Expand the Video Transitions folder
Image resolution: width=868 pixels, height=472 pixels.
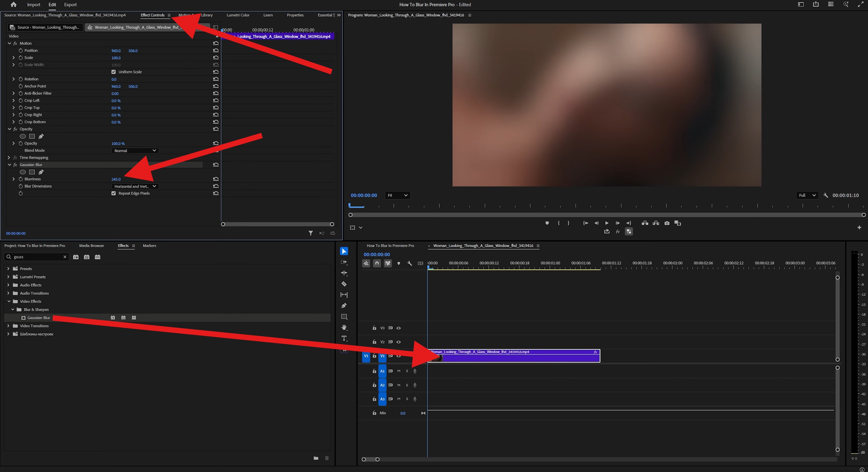pos(8,326)
